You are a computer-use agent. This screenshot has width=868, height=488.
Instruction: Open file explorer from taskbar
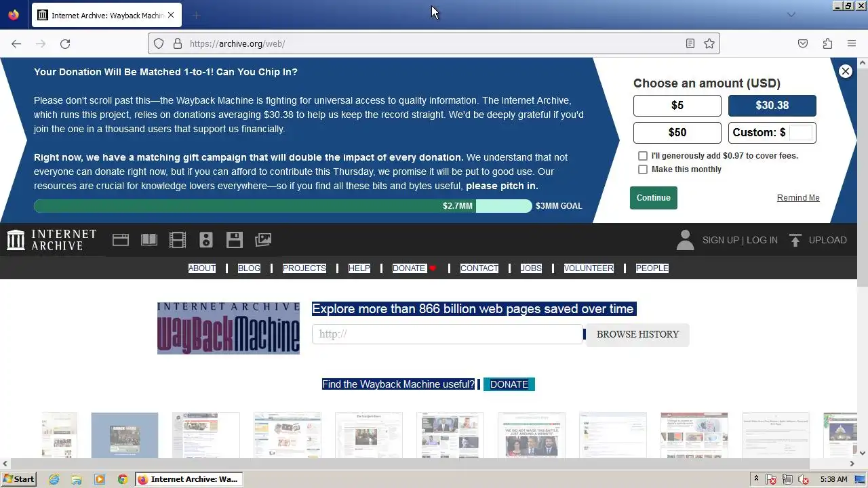77,479
